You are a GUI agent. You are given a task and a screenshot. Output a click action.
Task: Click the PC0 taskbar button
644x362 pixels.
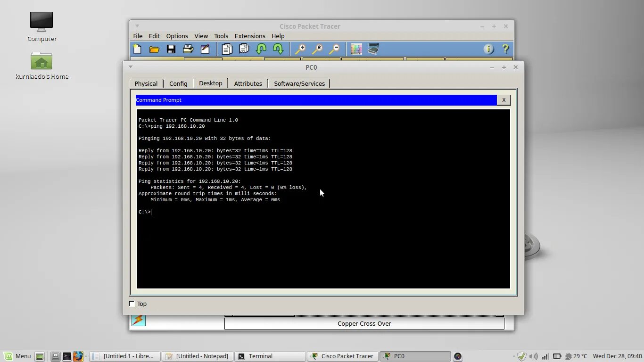[x=415, y=356]
